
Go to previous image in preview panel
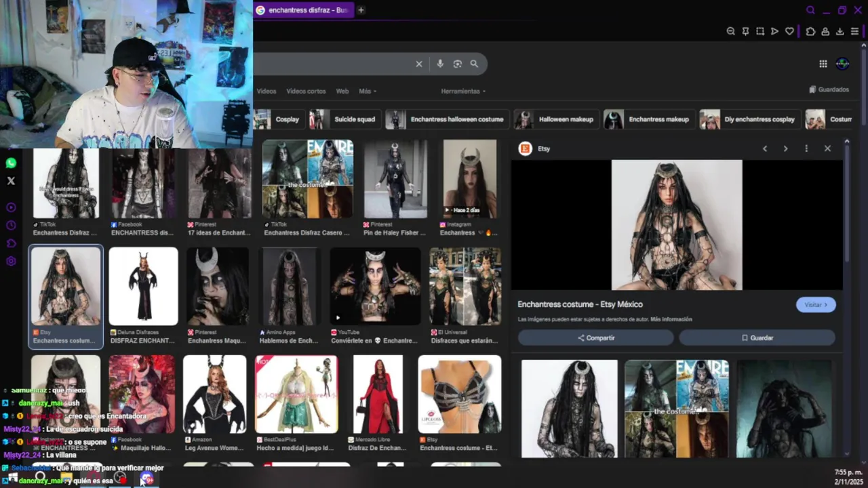point(765,148)
